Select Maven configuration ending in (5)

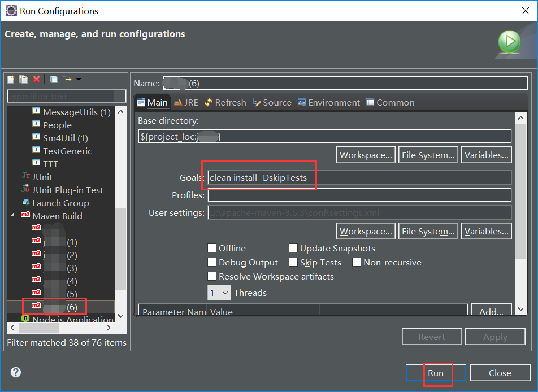click(x=55, y=294)
